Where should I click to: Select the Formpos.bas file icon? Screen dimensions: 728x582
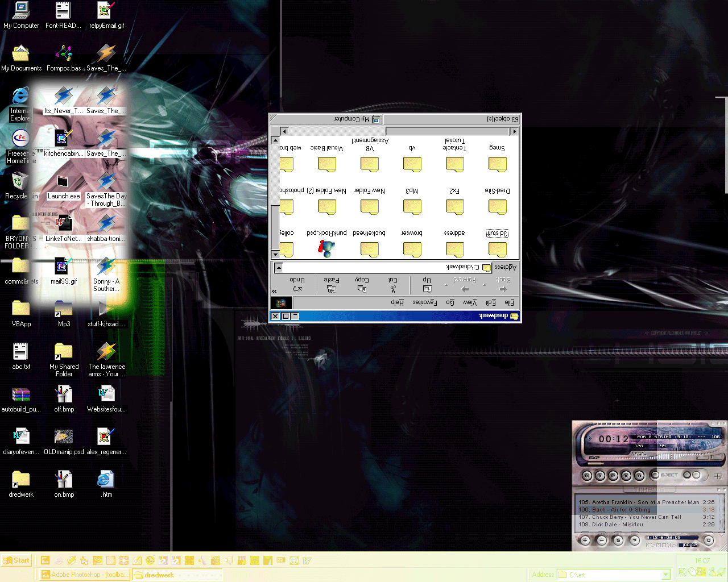point(64,58)
